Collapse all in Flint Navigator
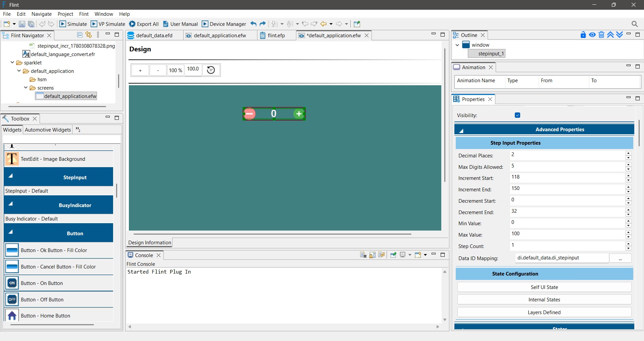 point(80,35)
